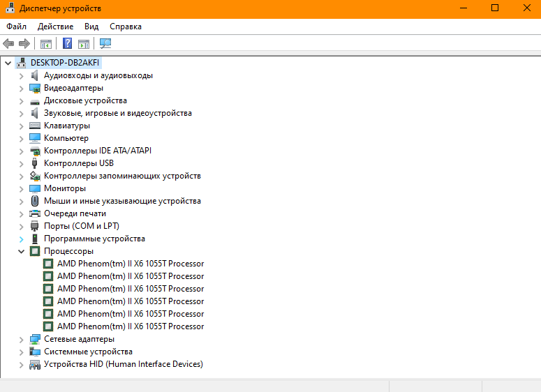Screen dimensions: 541x392
Task: Click the Очереди печати printer icon
Action: click(x=35, y=213)
